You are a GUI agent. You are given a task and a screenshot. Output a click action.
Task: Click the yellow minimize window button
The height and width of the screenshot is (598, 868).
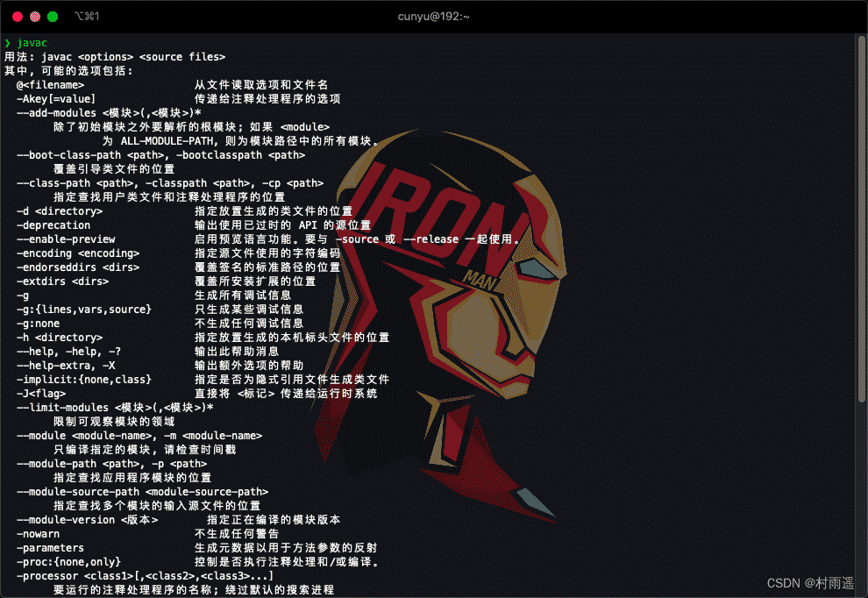(35, 17)
